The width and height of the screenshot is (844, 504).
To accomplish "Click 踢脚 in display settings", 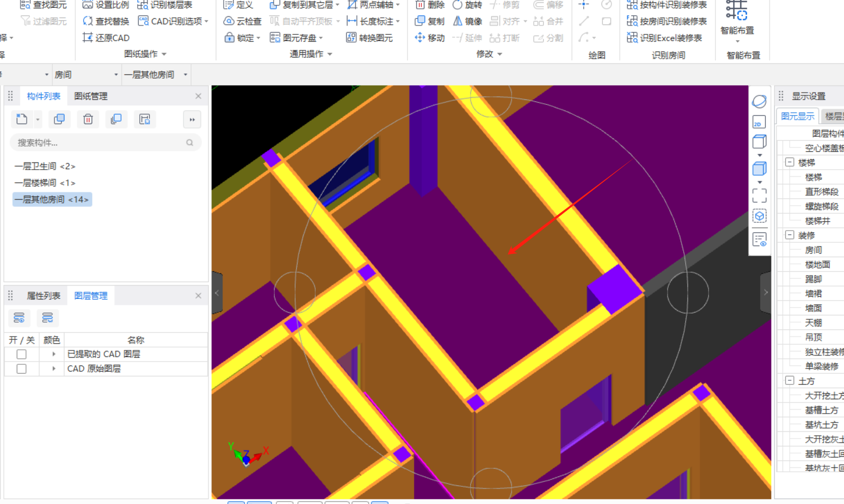I will coord(813,279).
